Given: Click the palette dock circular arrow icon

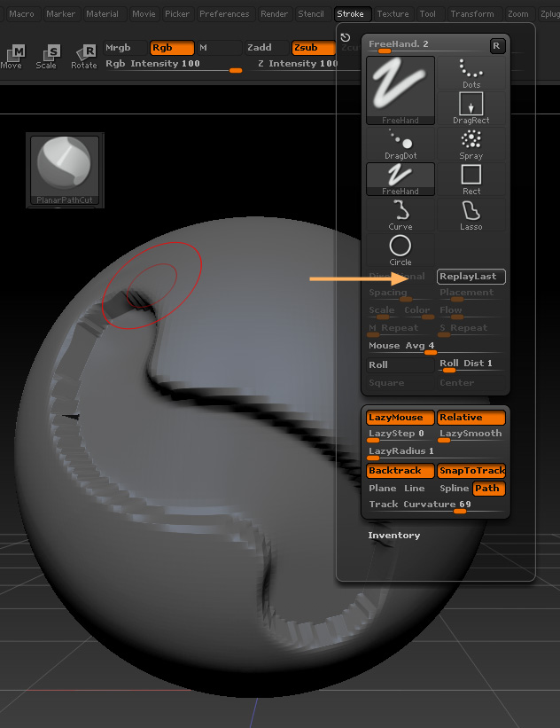Looking at the screenshot, I should tap(346, 37).
